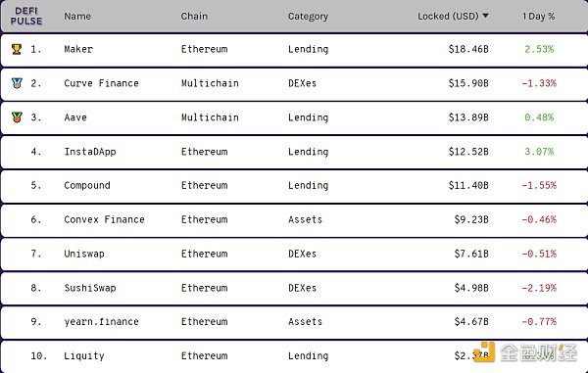Open the Maker project link
The width and height of the screenshot is (588, 373).
(x=78, y=49)
